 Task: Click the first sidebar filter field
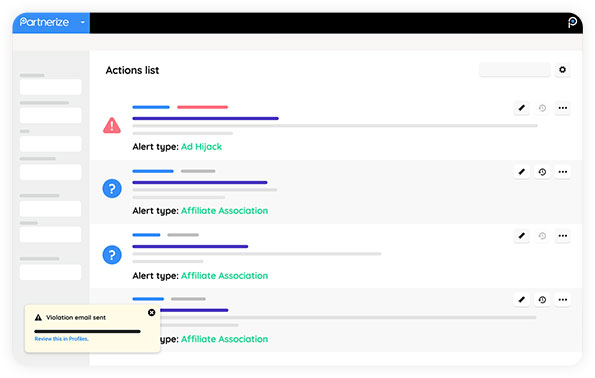50,87
